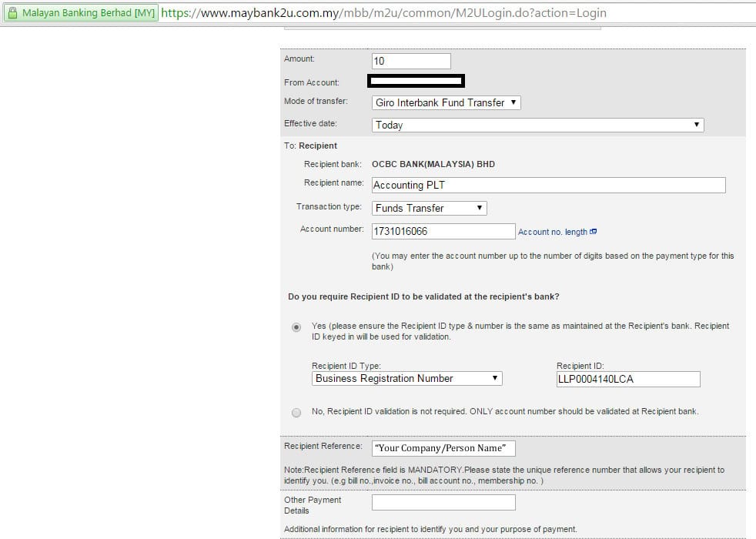Click the green padlock security icon
756x539 pixels.
[12, 12]
